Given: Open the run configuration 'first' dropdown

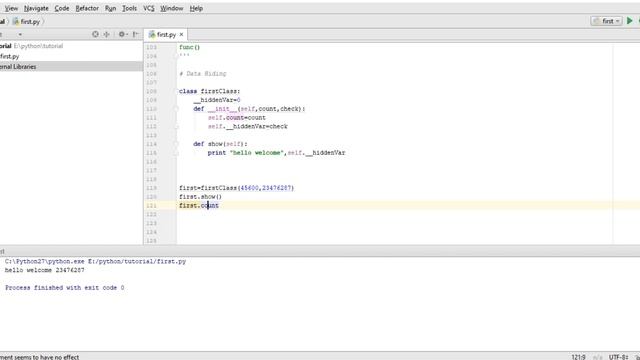Looking at the screenshot, I should click(606, 21).
